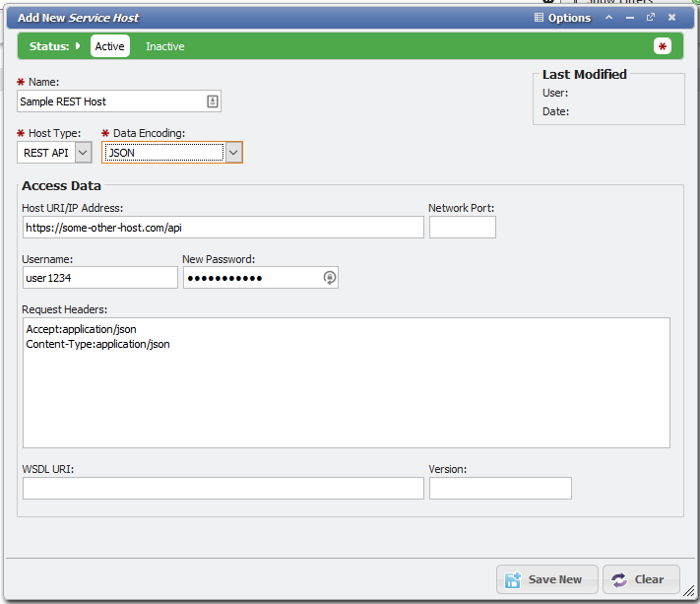The image size is (700, 604).
Task: Minimize the Add New Service Host dialog
Action: (629, 18)
